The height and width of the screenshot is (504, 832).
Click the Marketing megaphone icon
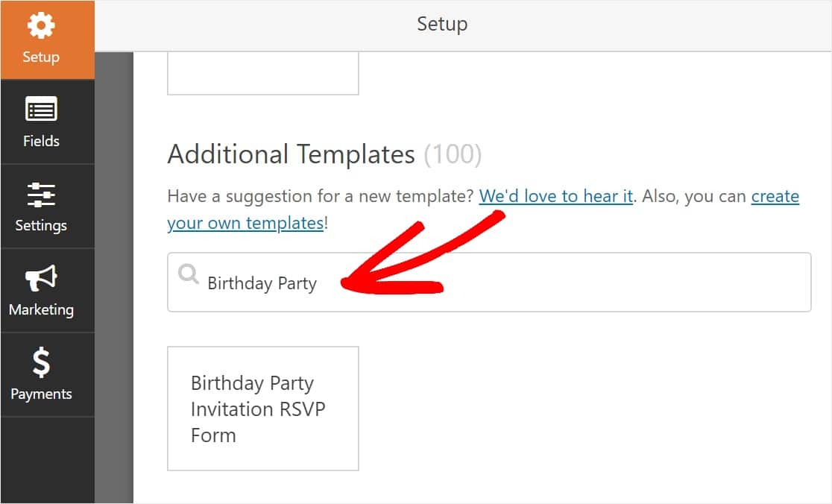click(x=41, y=279)
